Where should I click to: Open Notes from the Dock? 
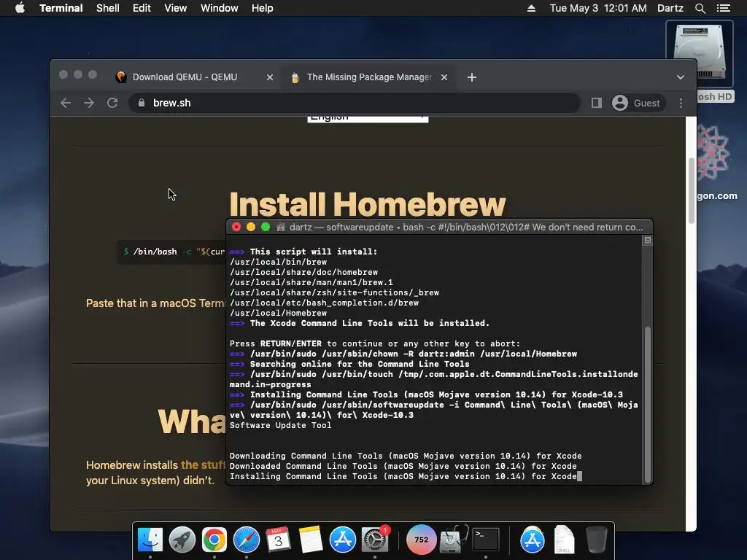click(310, 540)
